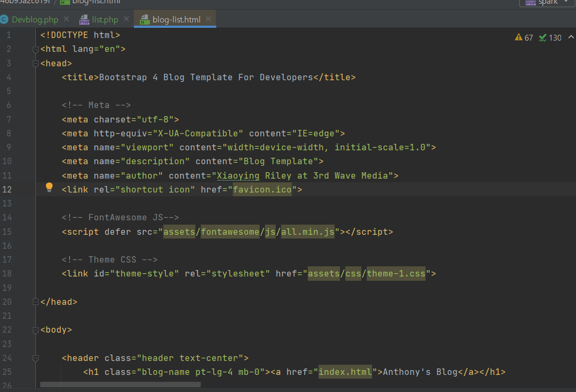
Task: Click the header text-center class value
Action: click(x=190, y=358)
